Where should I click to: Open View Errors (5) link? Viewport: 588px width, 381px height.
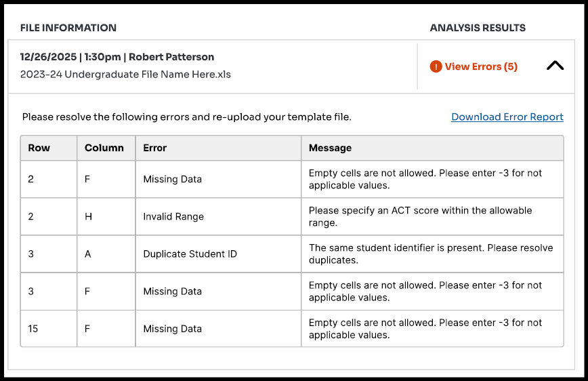[480, 66]
